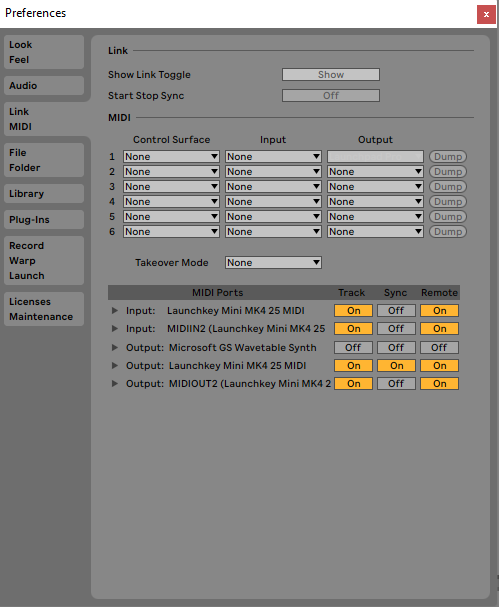The height and width of the screenshot is (607, 499).
Task: Enable Remote for Microsoft GS Wavetable Synth
Action: click(x=439, y=348)
